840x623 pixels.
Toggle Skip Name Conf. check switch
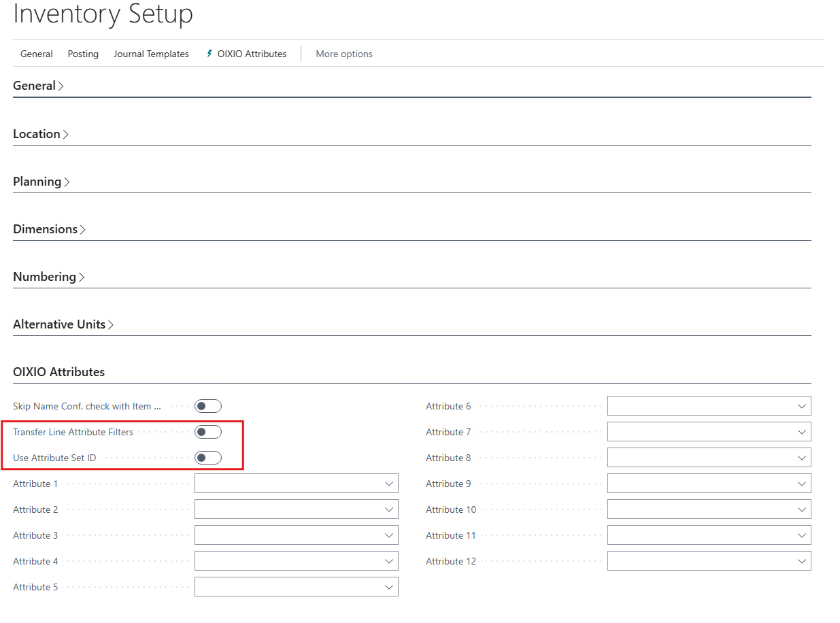click(208, 406)
